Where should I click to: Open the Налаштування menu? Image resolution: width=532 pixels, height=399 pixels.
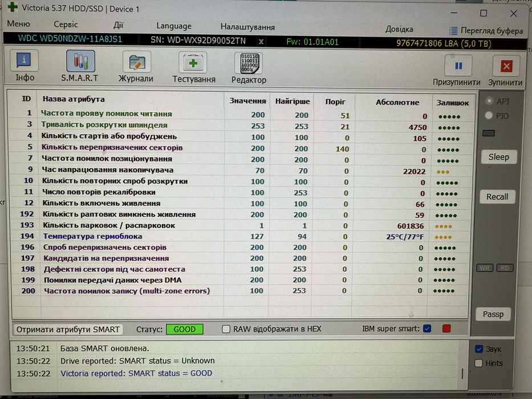pos(247,27)
